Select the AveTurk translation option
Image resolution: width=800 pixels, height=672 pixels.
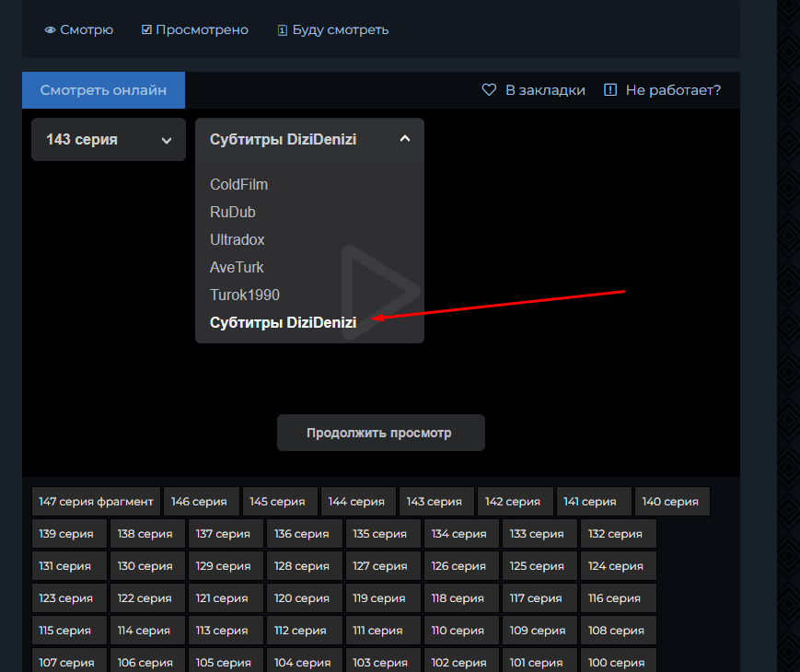tap(237, 267)
